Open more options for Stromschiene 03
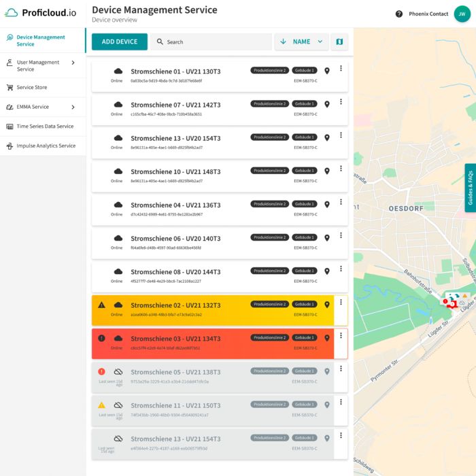Screen dimensions: 476x476 coord(341,335)
